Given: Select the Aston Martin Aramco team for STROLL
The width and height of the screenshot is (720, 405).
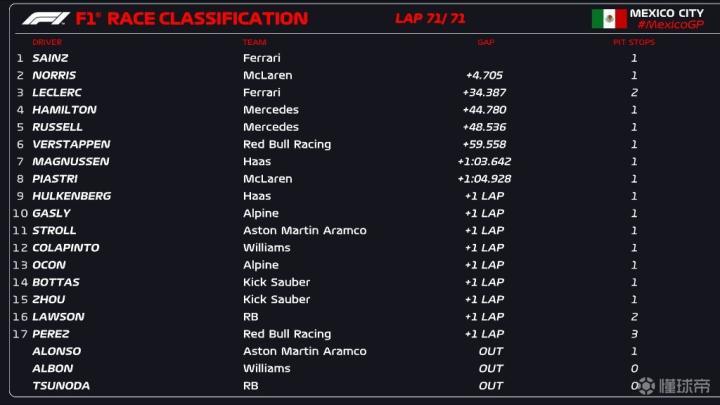Looking at the screenshot, I should point(304,230).
